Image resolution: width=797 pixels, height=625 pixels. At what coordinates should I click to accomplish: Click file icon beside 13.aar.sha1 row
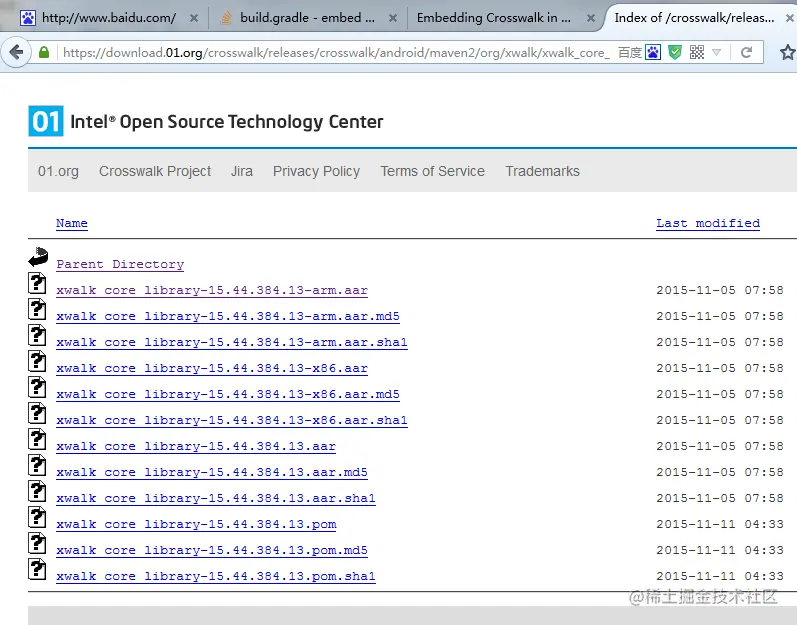pyautogui.click(x=37, y=491)
